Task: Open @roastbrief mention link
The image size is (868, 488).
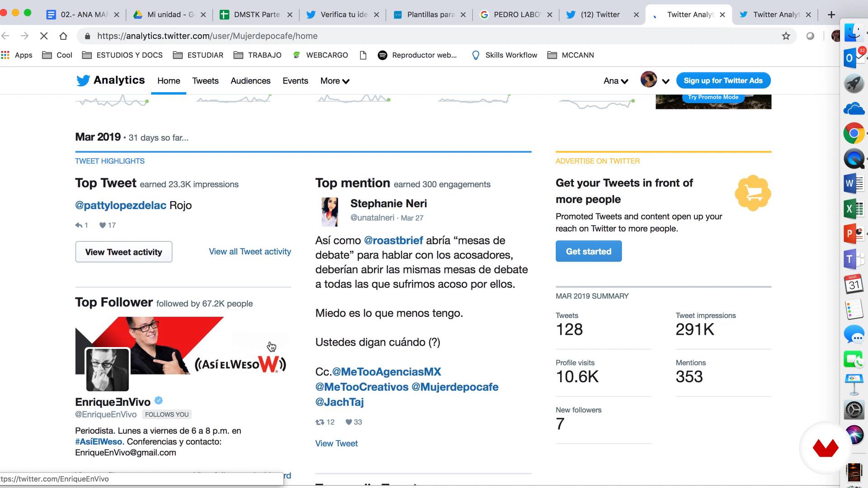Action: 393,240
